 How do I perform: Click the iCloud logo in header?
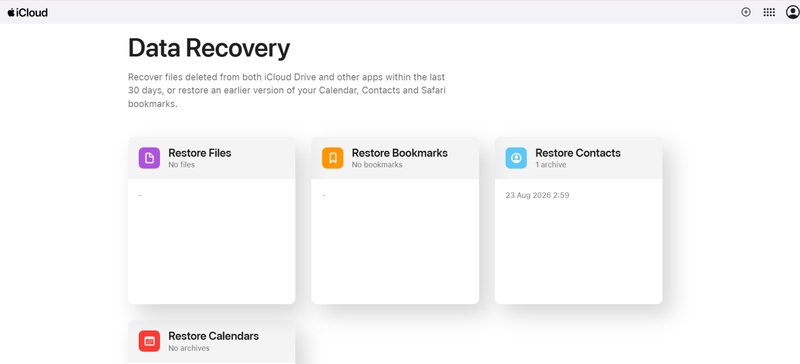click(28, 12)
